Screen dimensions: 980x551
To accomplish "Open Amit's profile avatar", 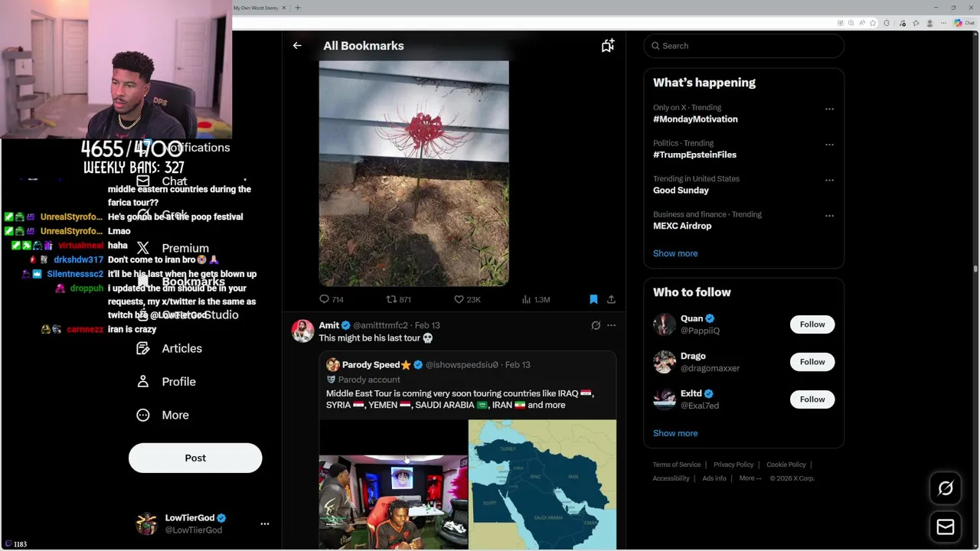I will (302, 331).
